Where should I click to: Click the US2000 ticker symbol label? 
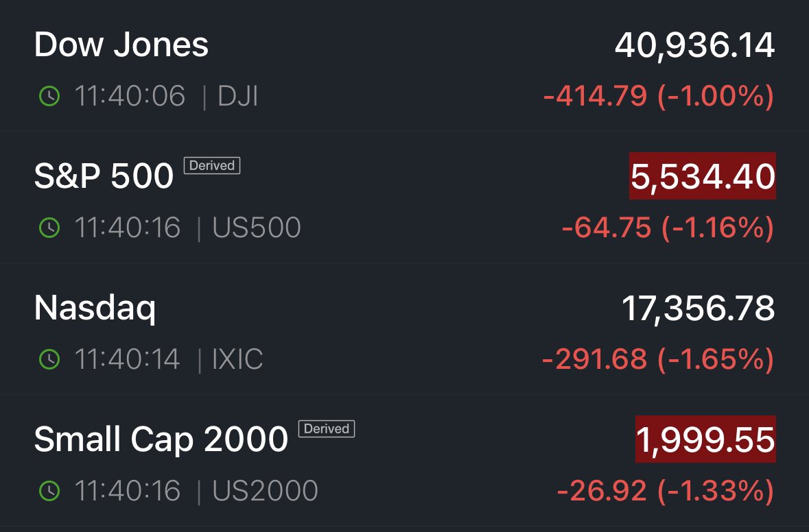tap(265, 491)
